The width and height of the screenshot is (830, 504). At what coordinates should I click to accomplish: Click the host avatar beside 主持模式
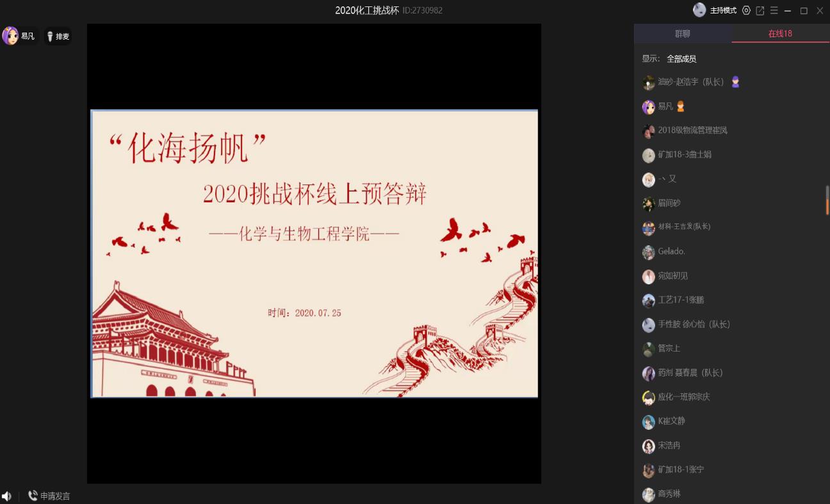(x=699, y=10)
